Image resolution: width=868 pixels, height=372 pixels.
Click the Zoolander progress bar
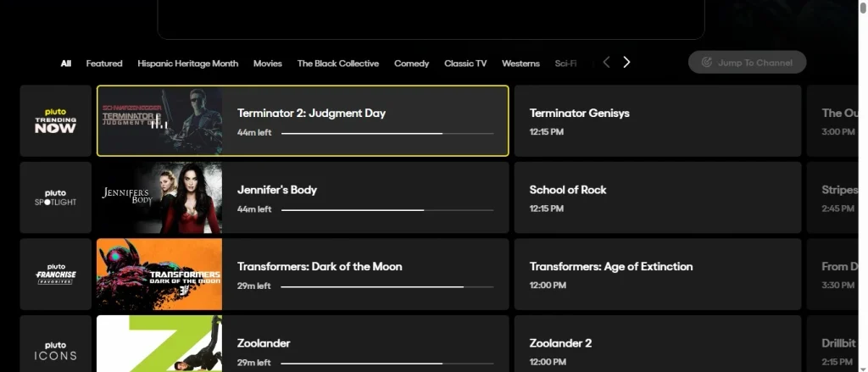(x=387, y=364)
